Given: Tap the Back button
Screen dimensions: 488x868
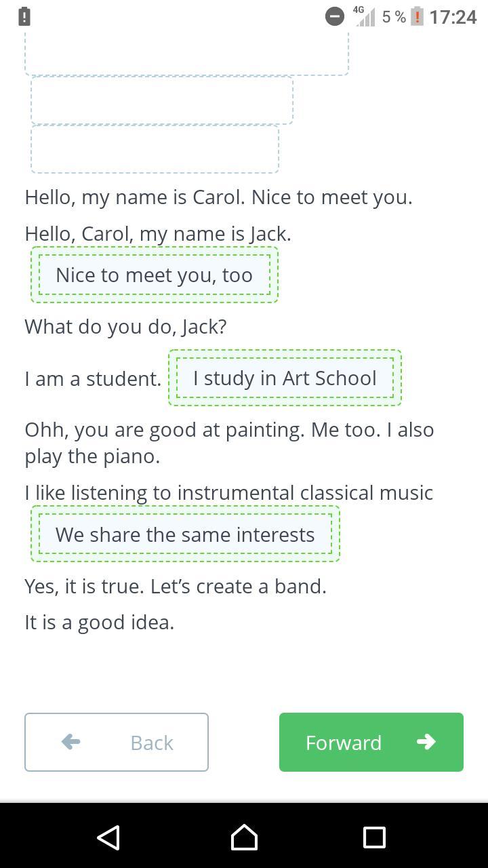Looking at the screenshot, I should click(x=117, y=742).
